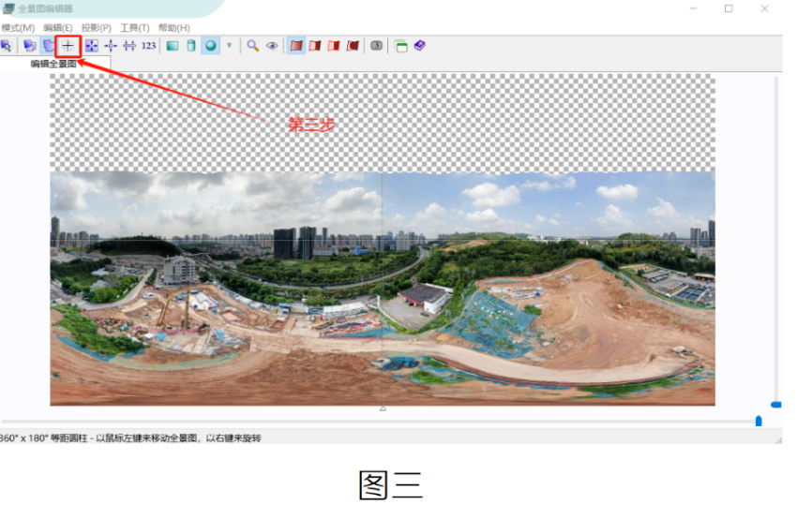Viewport: 812px width, 519px height.
Task: Select the third red blend display mode
Action: click(x=334, y=46)
